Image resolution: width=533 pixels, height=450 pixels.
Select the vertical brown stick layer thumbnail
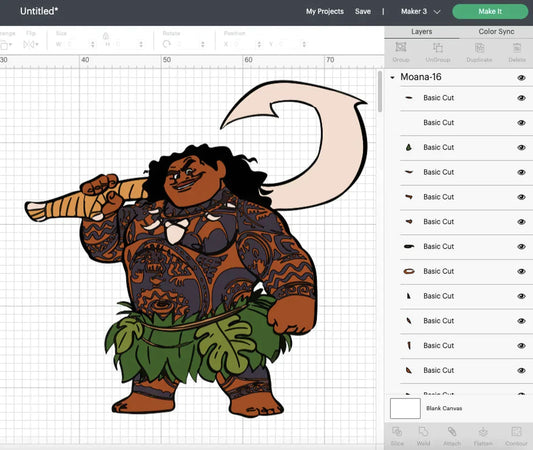point(409,345)
